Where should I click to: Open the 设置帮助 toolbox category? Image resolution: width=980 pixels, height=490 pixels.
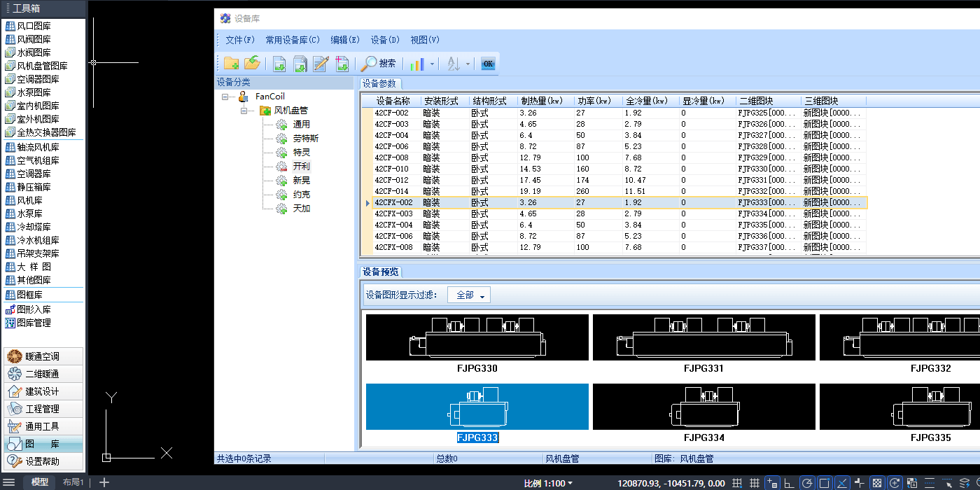coord(43,461)
